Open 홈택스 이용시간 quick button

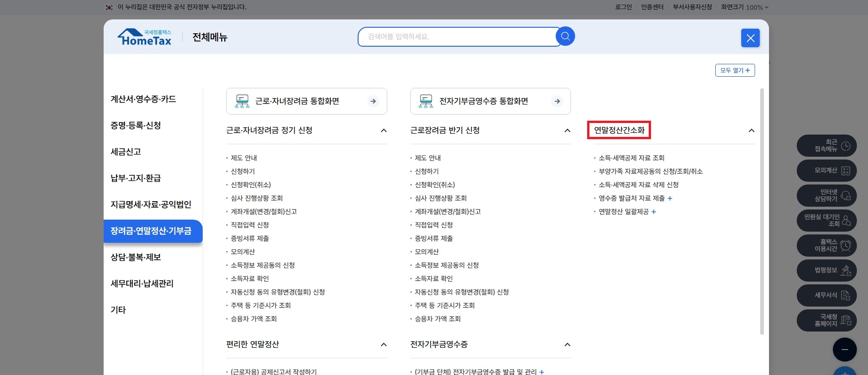click(826, 246)
